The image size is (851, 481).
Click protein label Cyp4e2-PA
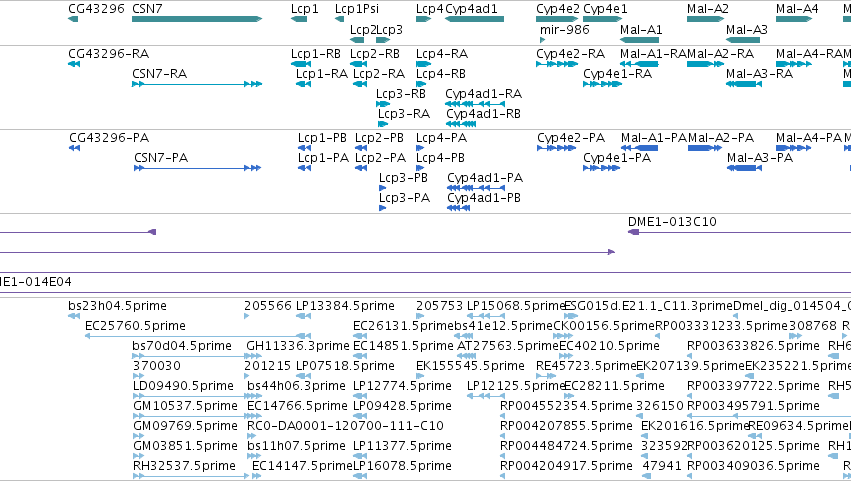[x=571, y=137]
